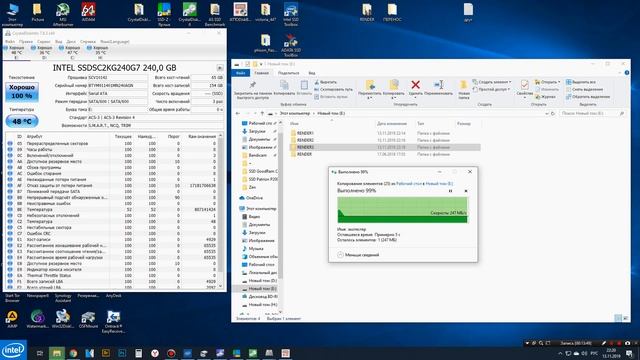Open the 'Сервис' menu in CrystalDiskInfo
Screen dimensions: 640x360
(43, 41)
